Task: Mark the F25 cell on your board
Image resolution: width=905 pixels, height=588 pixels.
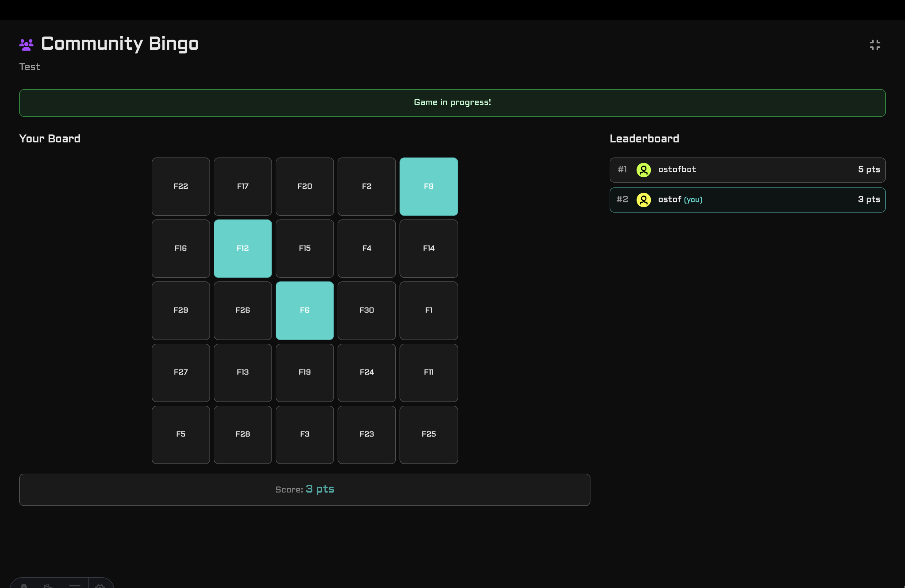Action: pos(429,435)
